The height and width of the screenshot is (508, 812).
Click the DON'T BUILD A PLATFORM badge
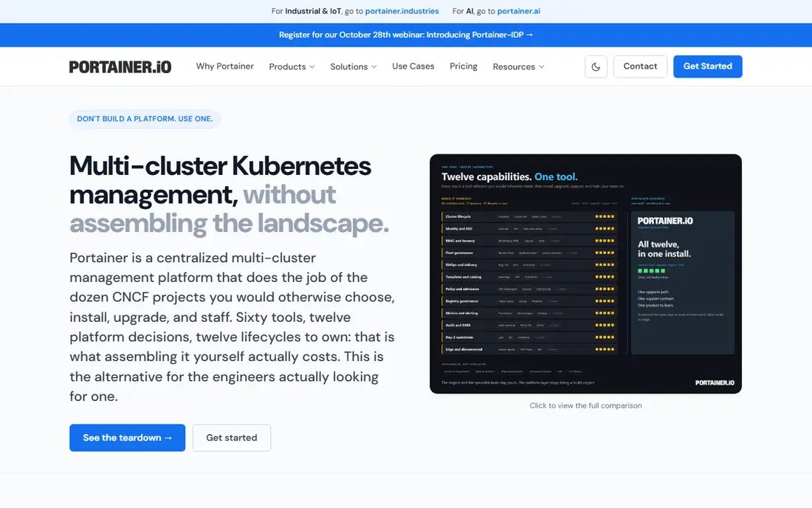pyautogui.click(x=145, y=119)
